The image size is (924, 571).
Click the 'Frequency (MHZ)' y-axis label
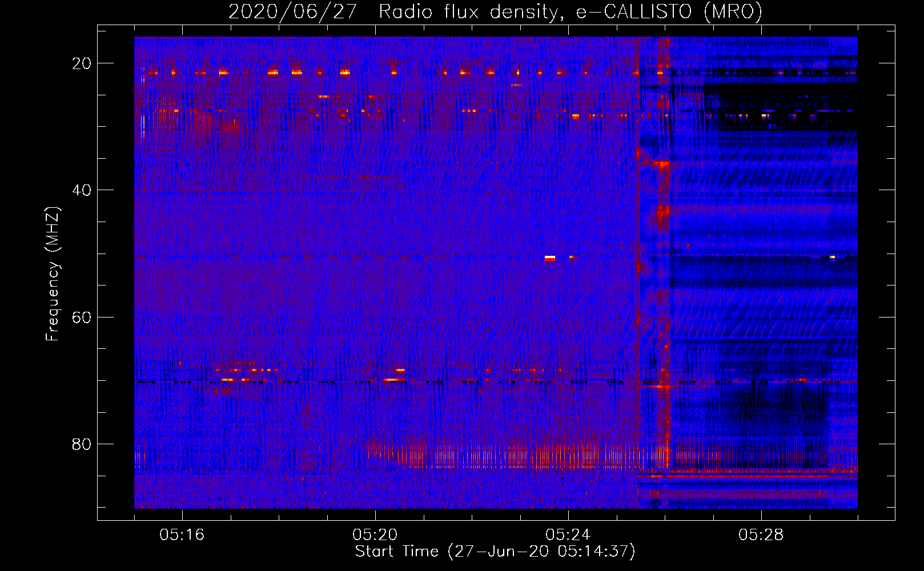pyautogui.click(x=53, y=274)
